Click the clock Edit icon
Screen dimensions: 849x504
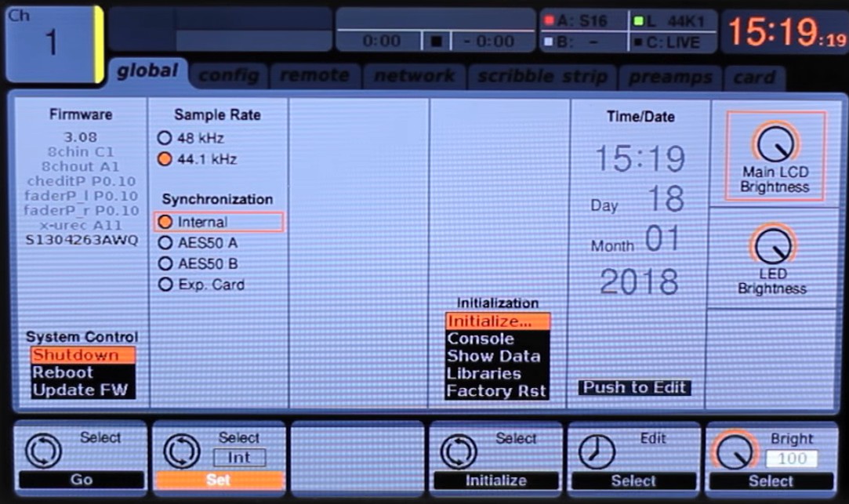coord(596,451)
